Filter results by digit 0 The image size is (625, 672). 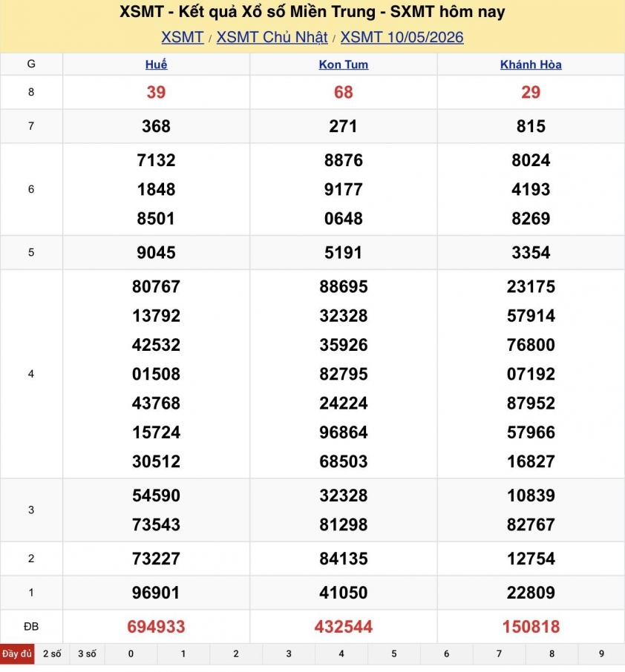click(x=131, y=654)
